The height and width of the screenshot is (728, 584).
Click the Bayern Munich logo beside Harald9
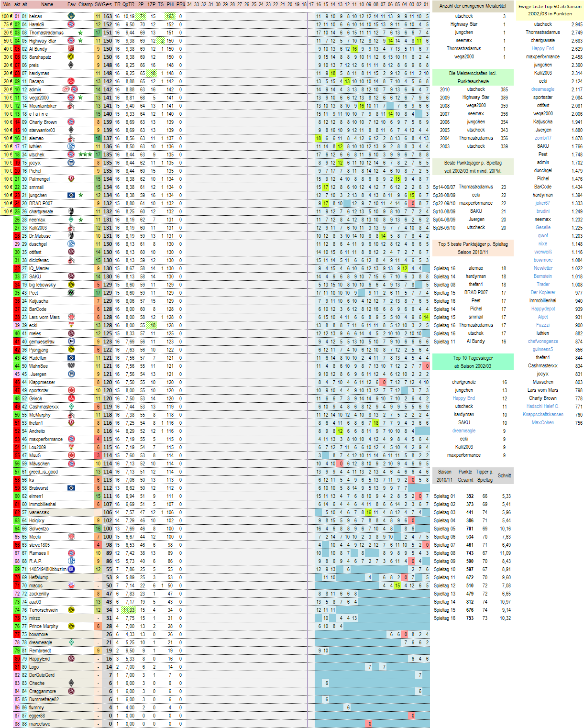coord(71,24)
